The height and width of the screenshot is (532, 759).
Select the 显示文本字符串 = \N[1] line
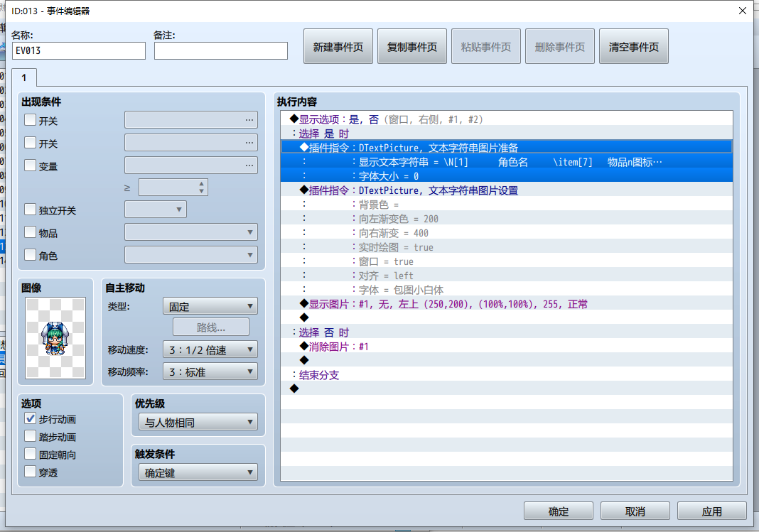click(x=507, y=161)
